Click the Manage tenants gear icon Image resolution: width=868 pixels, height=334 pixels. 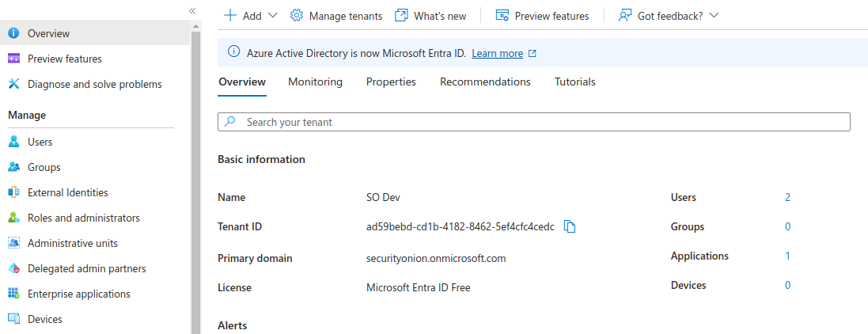tap(297, 16)
